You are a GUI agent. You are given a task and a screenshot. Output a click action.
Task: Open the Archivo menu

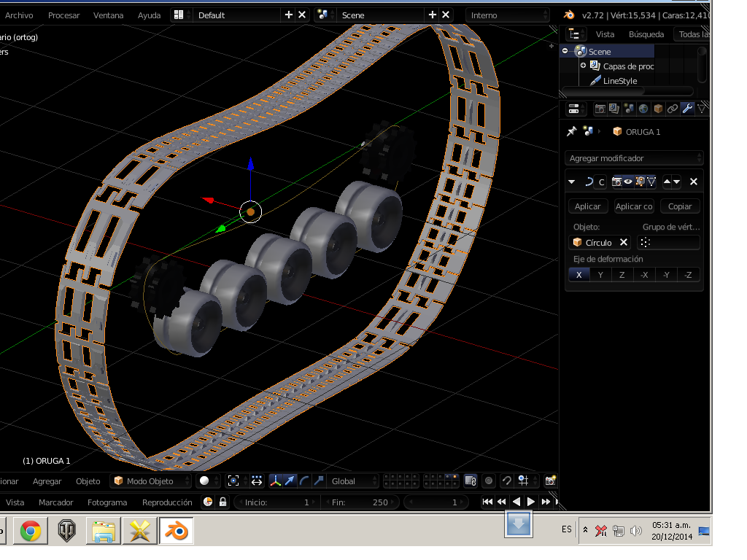[x=19, y=15]
